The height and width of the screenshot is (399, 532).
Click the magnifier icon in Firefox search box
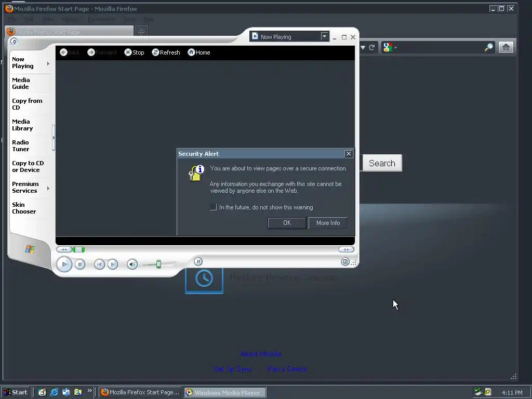(x=488, y=47)
